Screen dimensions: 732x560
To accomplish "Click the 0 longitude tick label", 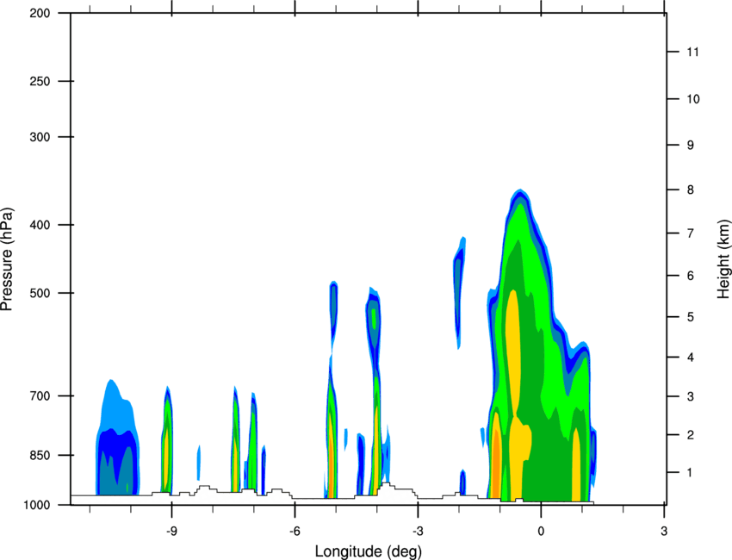I will [541, 532].
